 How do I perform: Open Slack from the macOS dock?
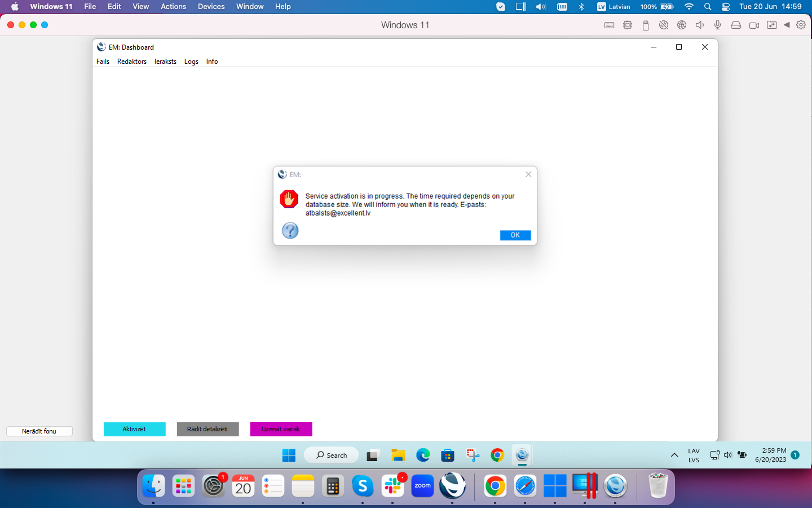(392, 486)
